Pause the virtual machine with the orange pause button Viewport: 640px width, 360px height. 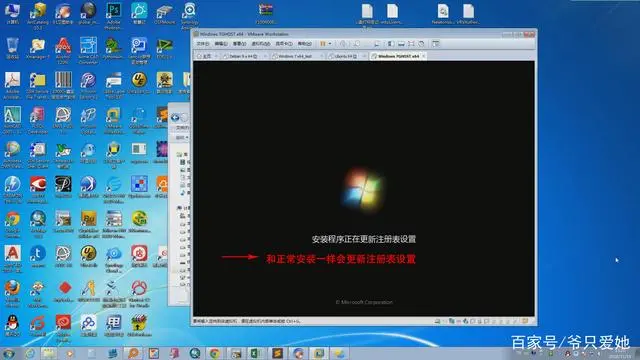323,44
